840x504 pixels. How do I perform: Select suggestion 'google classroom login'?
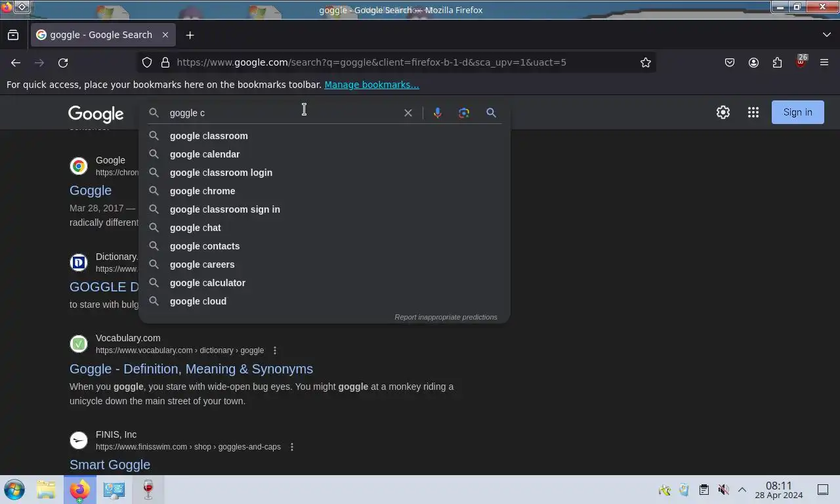coord(324,173)
